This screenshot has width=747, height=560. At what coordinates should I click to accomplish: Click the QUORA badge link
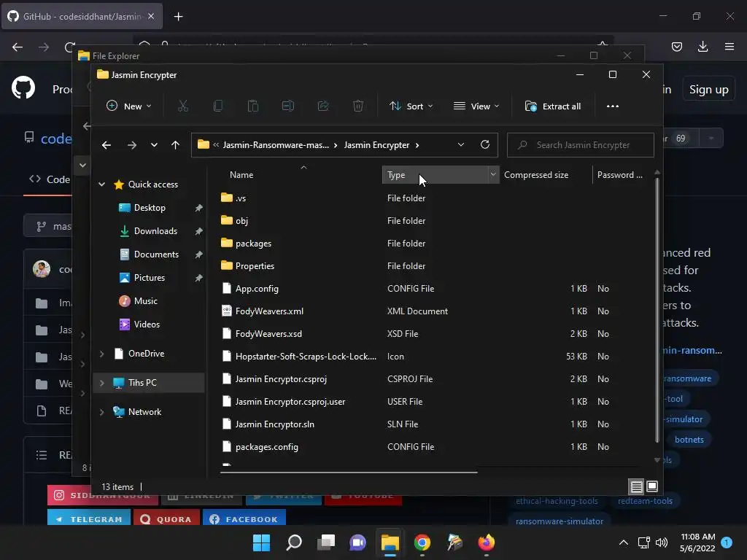pos(166,519)
